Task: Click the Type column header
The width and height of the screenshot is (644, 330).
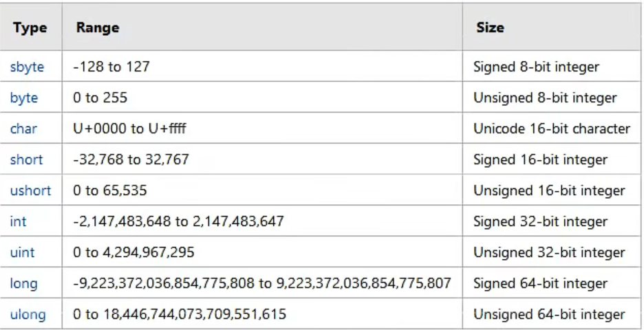Action: point(30,28)
